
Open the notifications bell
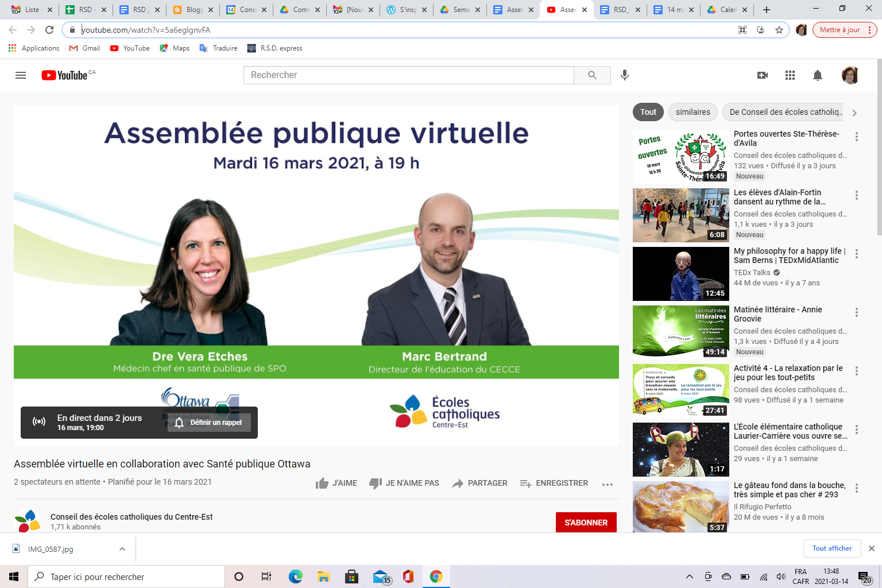click(818, 75)
